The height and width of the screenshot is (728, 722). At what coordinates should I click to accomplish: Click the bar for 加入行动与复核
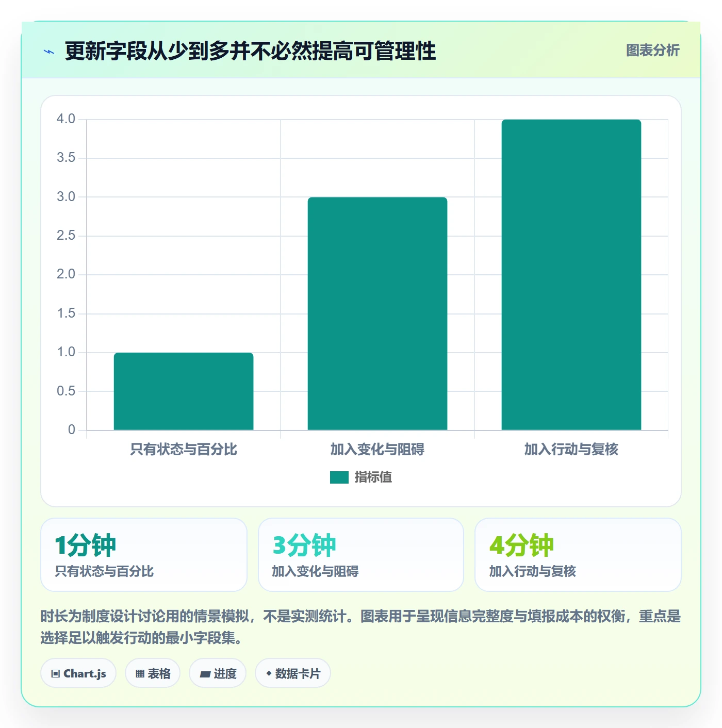571,275
